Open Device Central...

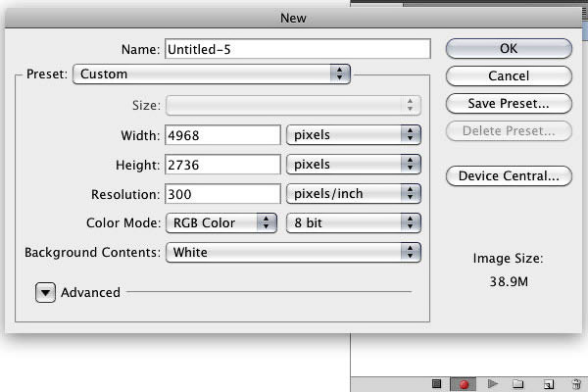click(509, 176)
